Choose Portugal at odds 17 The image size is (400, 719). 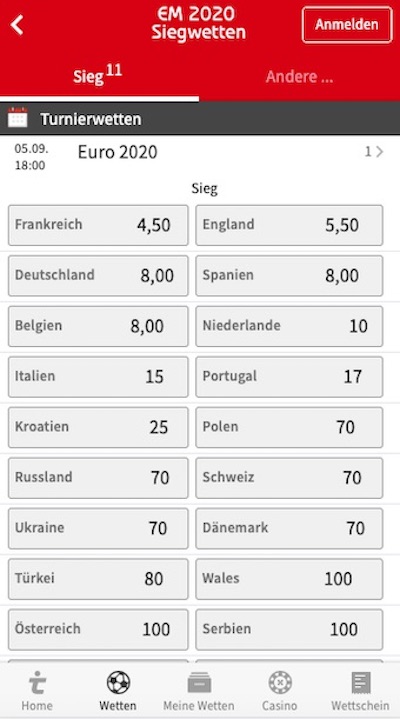click(289, 376)
